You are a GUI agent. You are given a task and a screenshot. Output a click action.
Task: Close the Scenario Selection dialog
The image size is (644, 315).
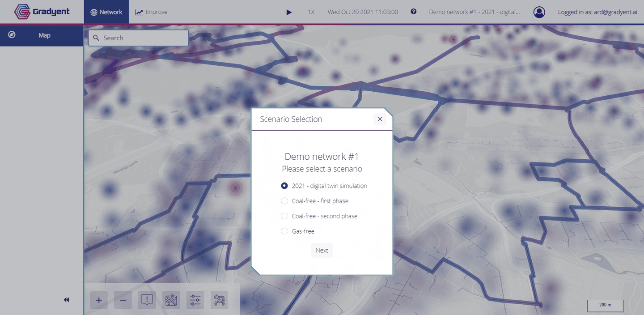coord(380,119)
